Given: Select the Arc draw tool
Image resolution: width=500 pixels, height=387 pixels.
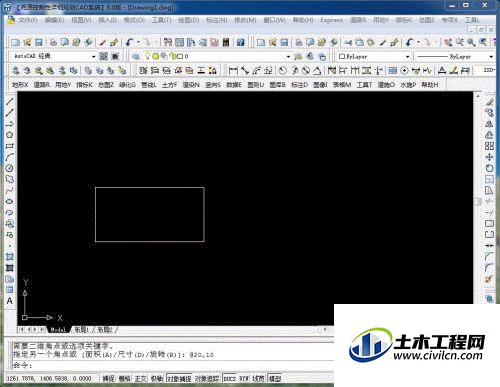Looking at the screenshot, I should point(10,157).
